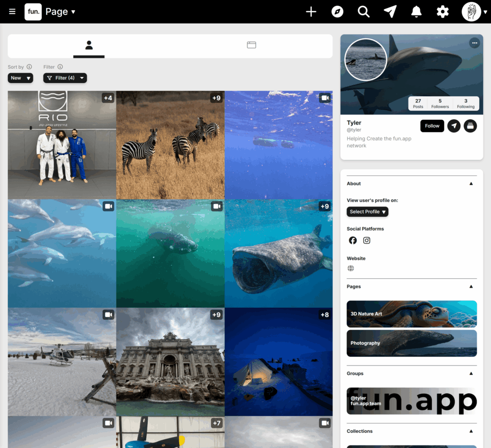Viewport: 491px width, 448px height.
Task: Open the three-dot menu on profile banner
Action: coord(474,43)
